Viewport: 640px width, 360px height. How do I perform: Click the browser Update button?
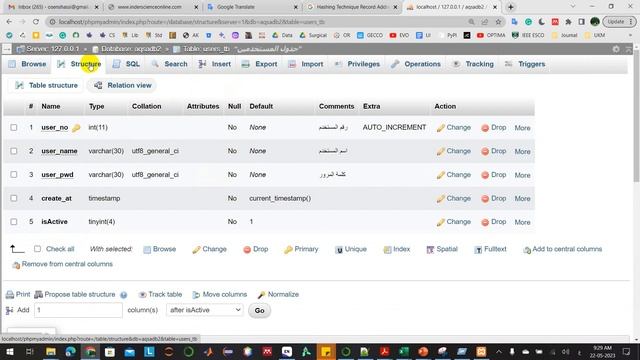tap(620, 22)
